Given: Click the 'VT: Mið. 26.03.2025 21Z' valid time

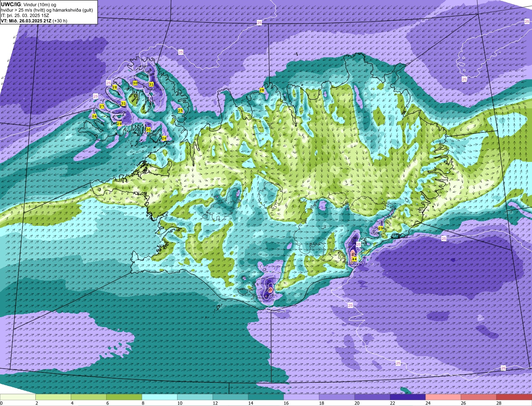Looking at the screenshot, I should point(26,21).
